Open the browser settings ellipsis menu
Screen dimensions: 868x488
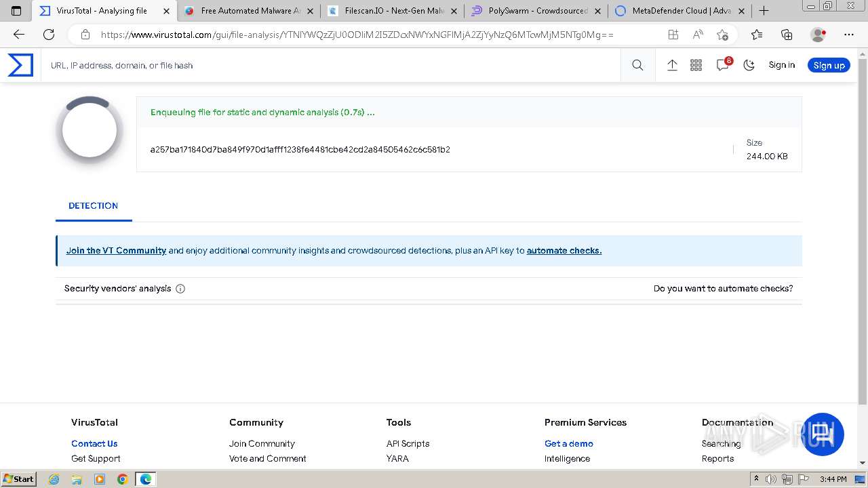(849, 35)
